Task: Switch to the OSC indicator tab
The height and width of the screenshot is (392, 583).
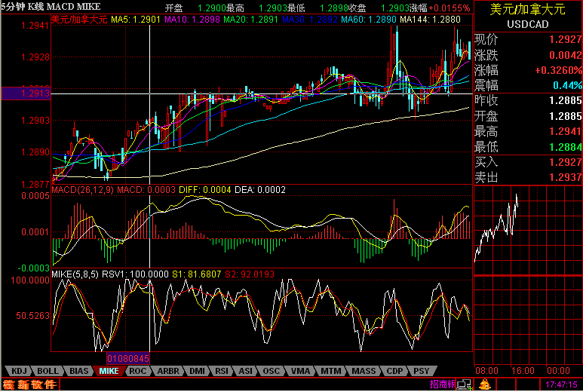Action: (271, 371)
